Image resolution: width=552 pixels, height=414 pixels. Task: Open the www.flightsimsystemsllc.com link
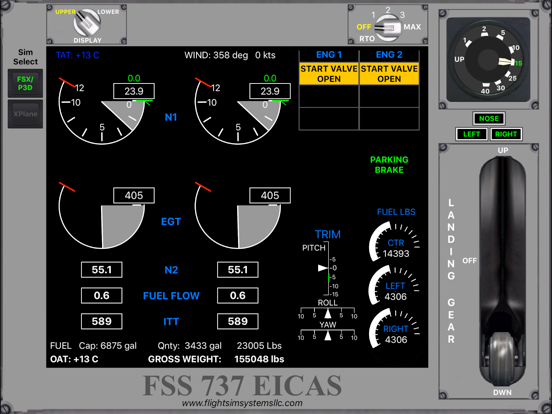tap(242, 403)
